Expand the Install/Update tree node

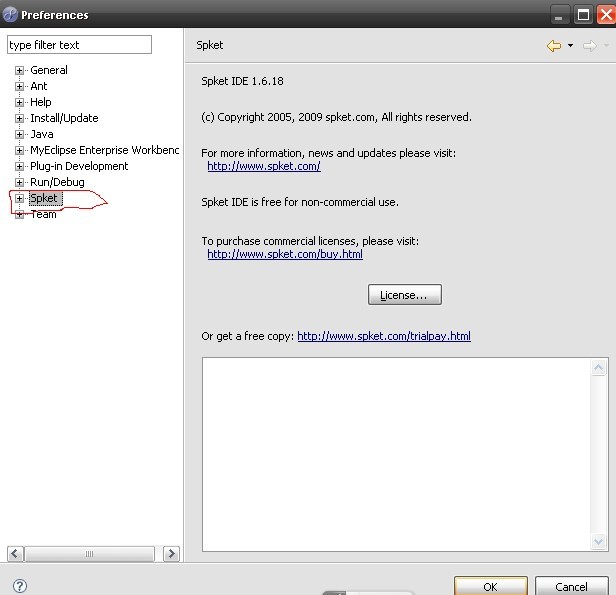(19, 118)
